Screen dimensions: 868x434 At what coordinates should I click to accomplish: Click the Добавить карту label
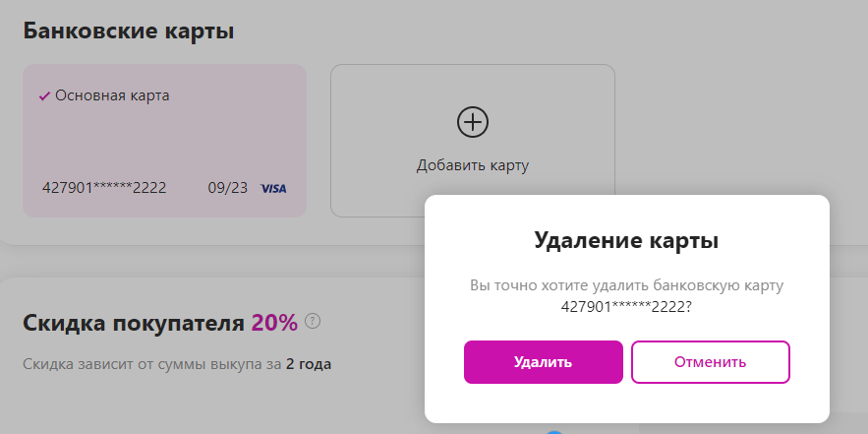(473, 165)
